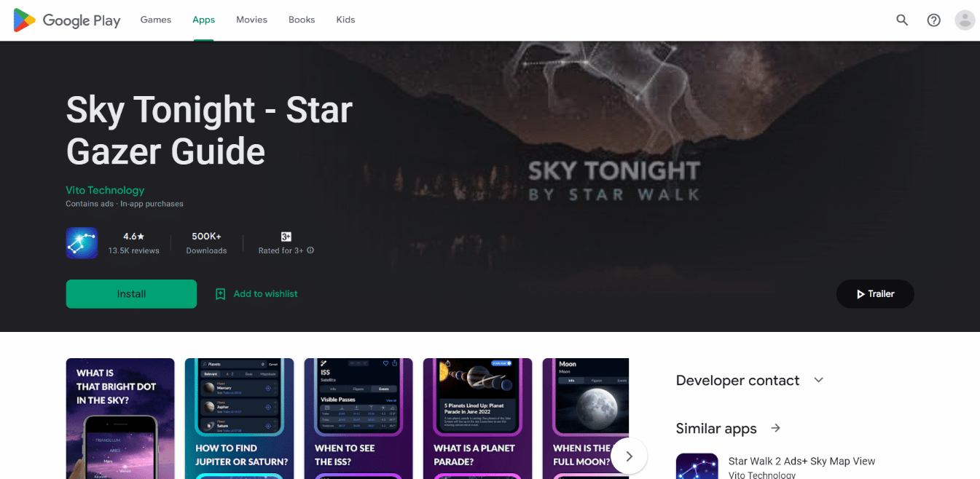
Task: Open the help center question mark icon
Action: point(933,20)
